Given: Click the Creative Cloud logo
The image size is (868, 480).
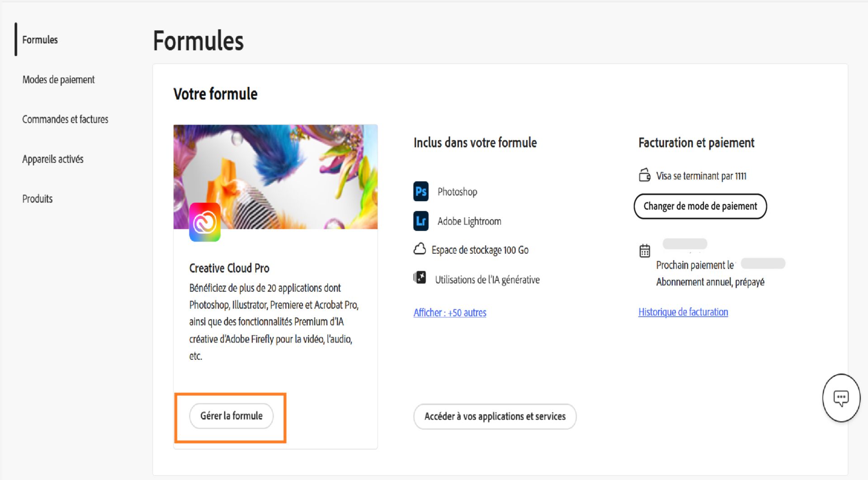Looking at the screenshot, I should pyautogui.click(x=205, y=221).
